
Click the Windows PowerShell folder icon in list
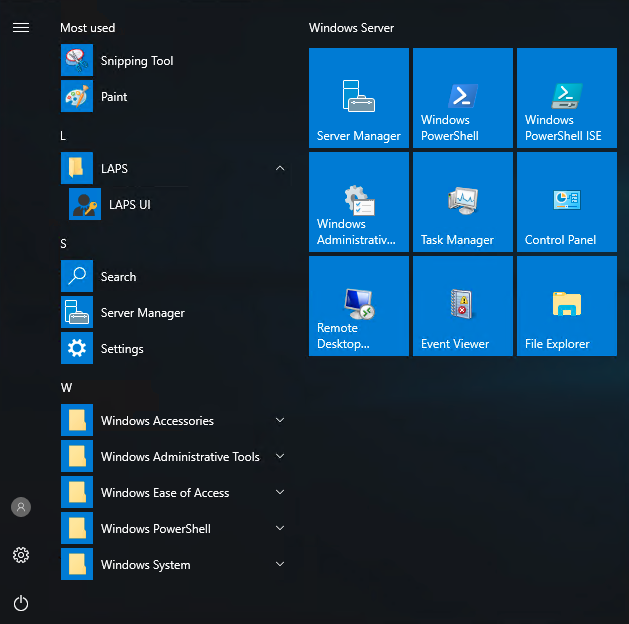coord(77,528)
